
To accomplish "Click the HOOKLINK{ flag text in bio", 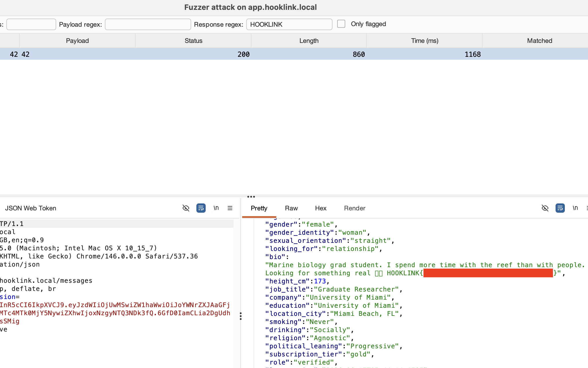I will (405, 273).
